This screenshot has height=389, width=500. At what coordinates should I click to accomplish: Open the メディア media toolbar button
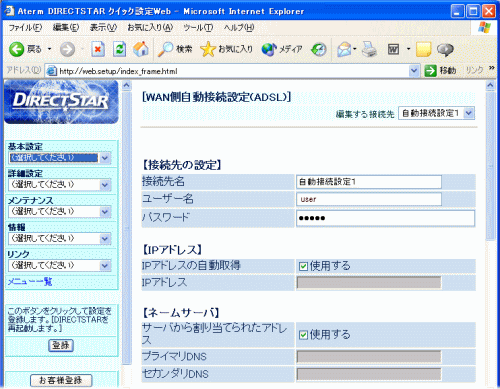[x=282, y=49]
